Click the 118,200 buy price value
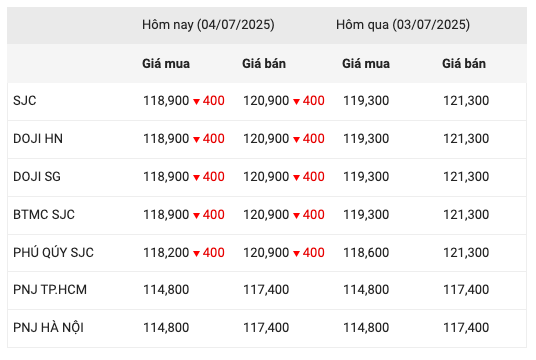Screen dimensions: 536x360 (x=166, y=253)
